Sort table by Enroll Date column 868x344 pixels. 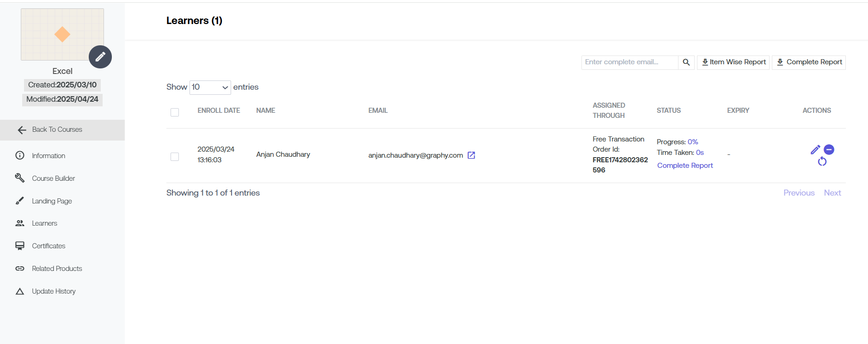[219, 111]
